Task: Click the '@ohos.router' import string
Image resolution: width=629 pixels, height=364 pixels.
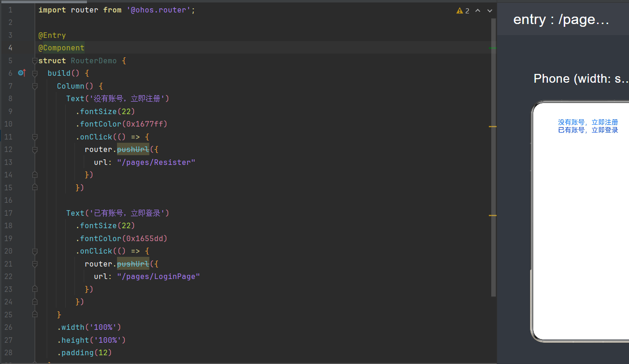Action: [x=159, y=10]
